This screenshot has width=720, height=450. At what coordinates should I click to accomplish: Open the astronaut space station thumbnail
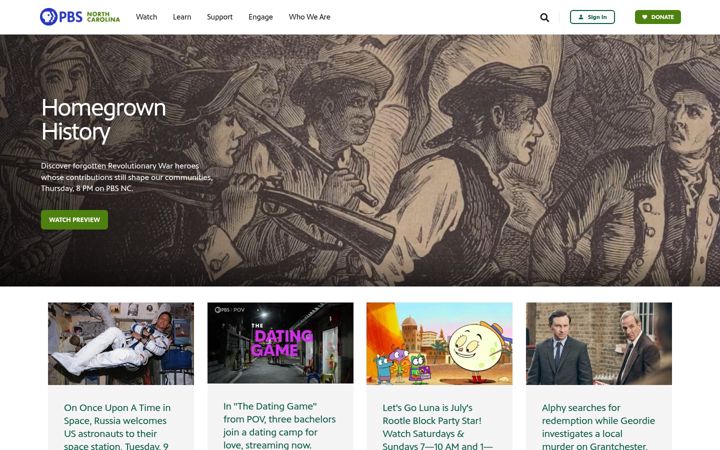pos(121,343)
